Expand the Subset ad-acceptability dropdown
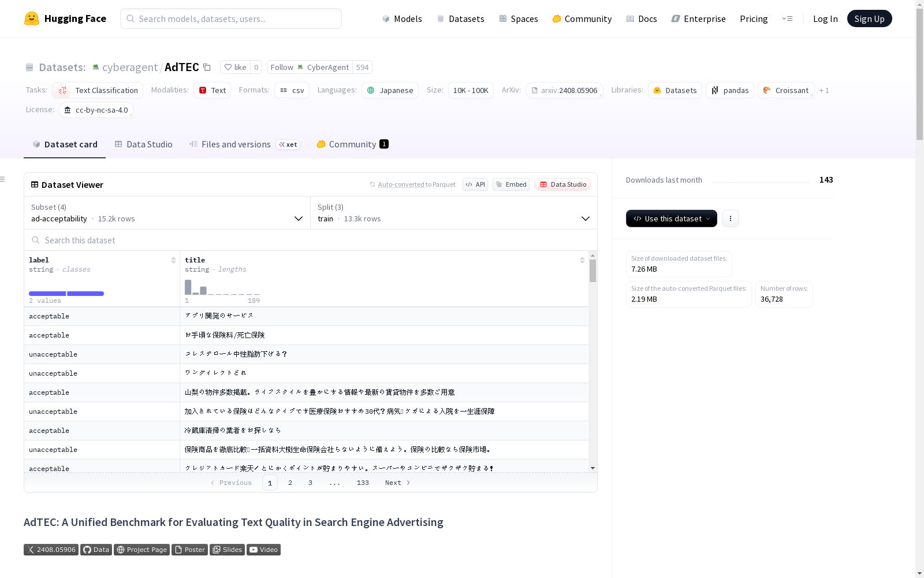Screen dimensions: 924x578 click(167, 213)
